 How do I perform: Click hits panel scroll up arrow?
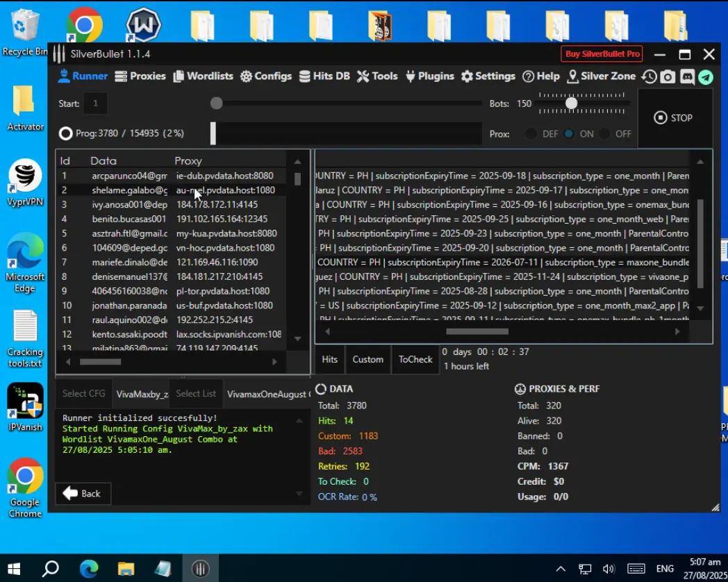[700, 162]
